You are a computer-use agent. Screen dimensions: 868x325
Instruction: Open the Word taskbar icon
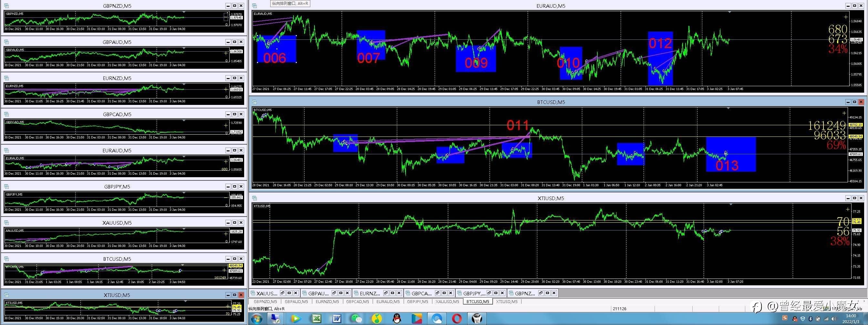[336, 318]
